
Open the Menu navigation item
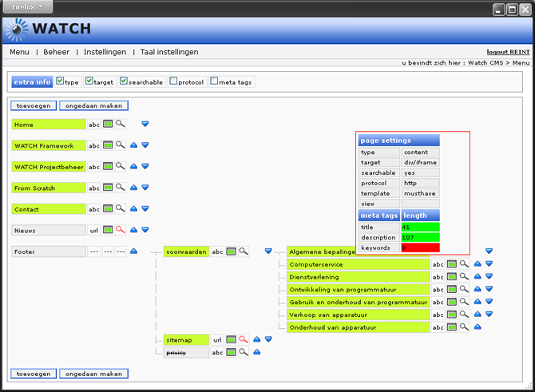19,52
